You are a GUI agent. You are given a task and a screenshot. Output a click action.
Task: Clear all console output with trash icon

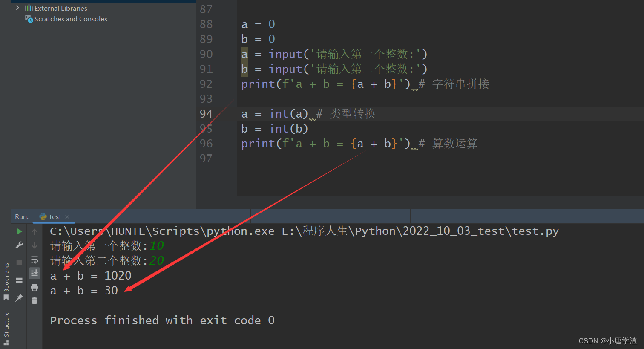(x=34, y=301)
